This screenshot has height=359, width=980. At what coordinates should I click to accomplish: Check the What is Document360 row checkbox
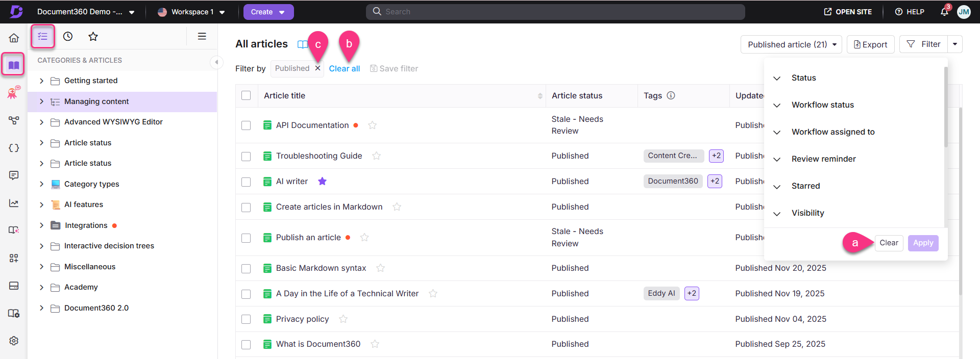(x=246, y=344)
